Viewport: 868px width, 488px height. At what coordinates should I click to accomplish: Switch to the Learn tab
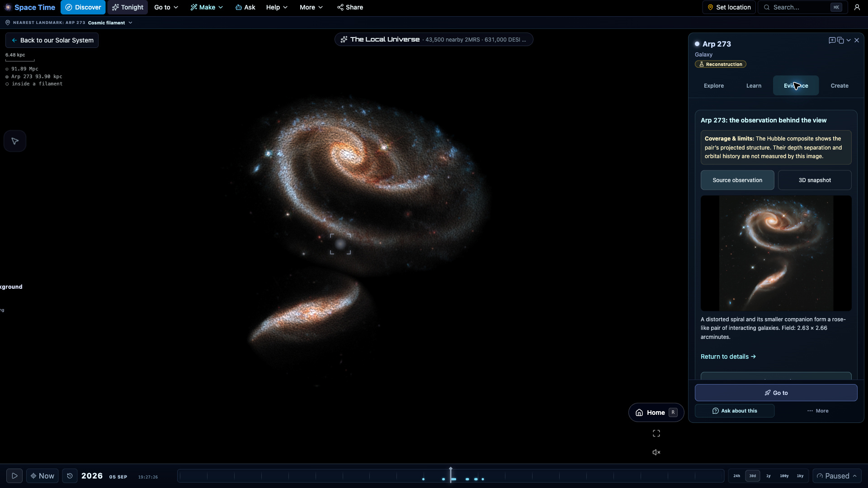click(x=754, y=85)
